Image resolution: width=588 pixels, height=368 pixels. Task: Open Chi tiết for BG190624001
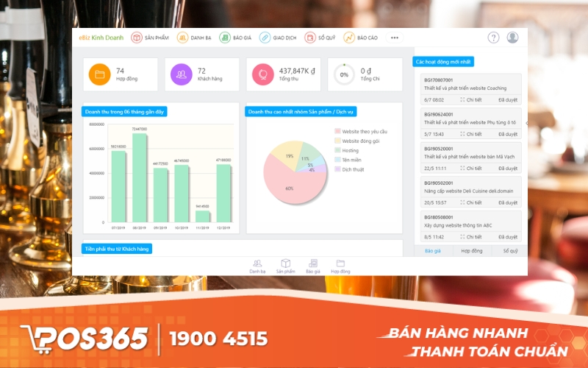471,134
